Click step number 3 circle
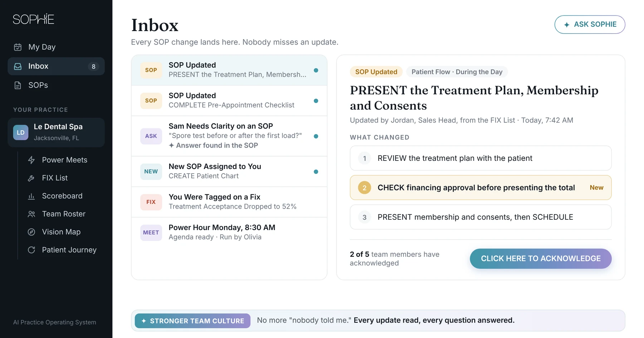The width and height of the screenshot is (644, 338). 365,217
